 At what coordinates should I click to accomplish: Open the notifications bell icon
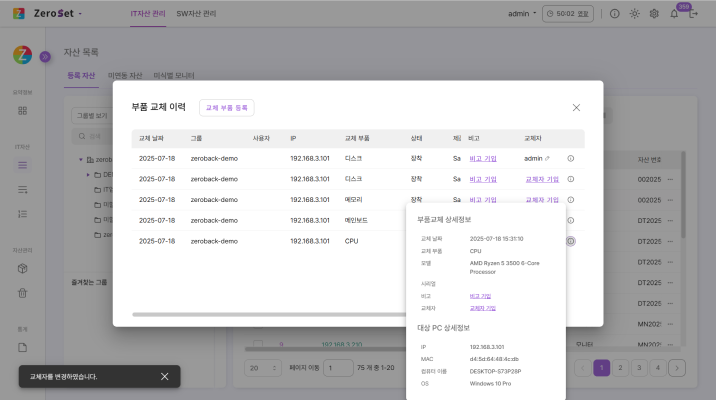click(674, 14)
